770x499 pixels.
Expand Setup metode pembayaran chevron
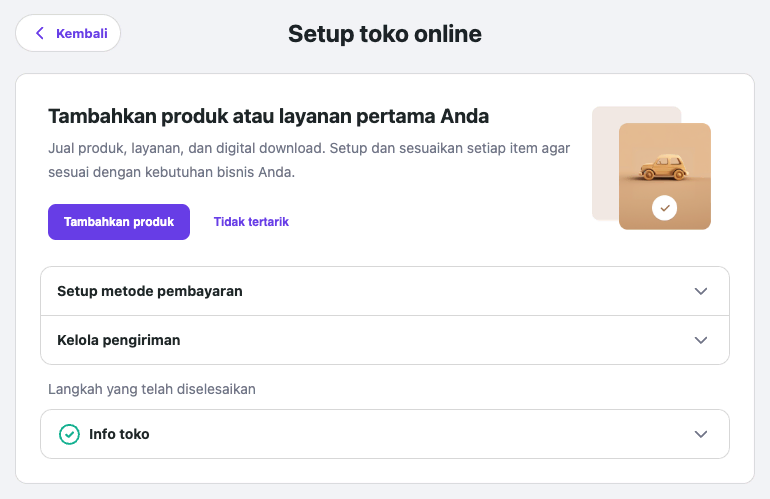(x=701, y=291)
